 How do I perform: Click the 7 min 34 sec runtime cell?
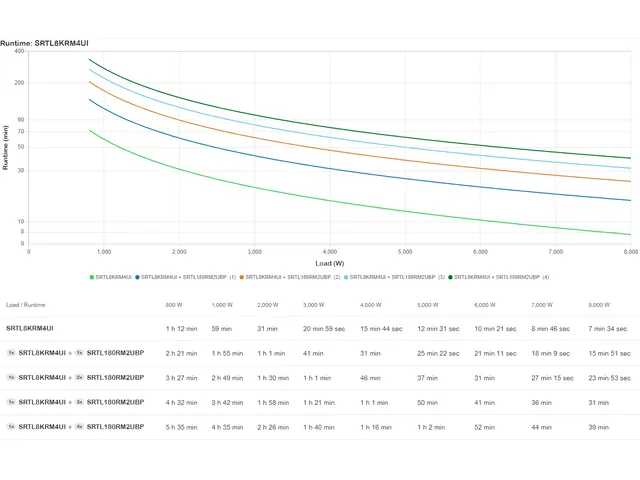609,328
